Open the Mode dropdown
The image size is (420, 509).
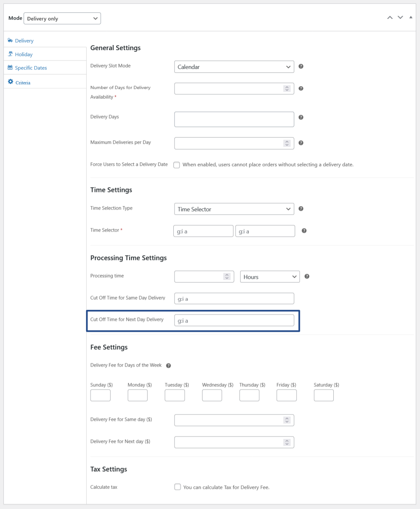coord(62,18)
